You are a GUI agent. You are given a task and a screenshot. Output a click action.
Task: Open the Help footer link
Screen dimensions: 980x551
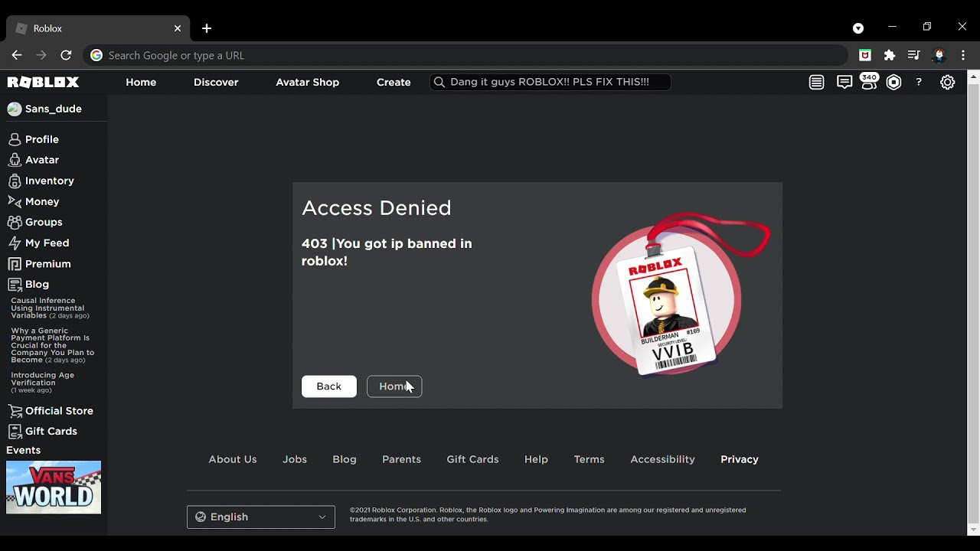pos(536,459)
